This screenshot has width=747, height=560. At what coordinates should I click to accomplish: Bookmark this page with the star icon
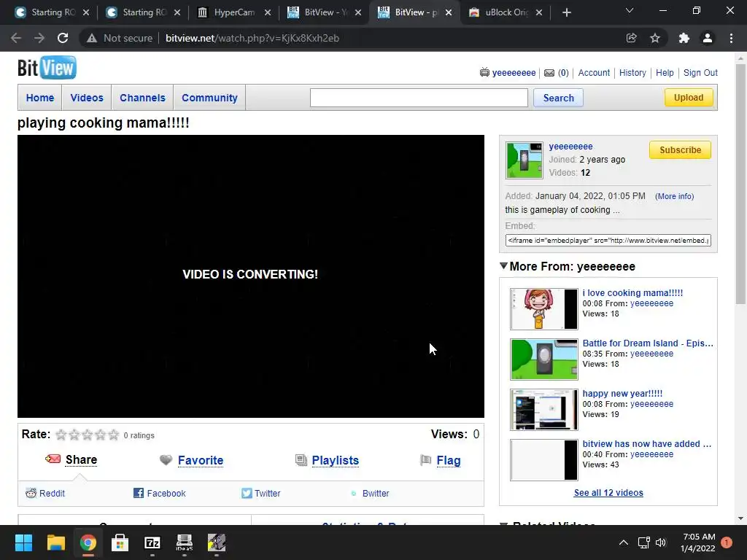point(655,38)
